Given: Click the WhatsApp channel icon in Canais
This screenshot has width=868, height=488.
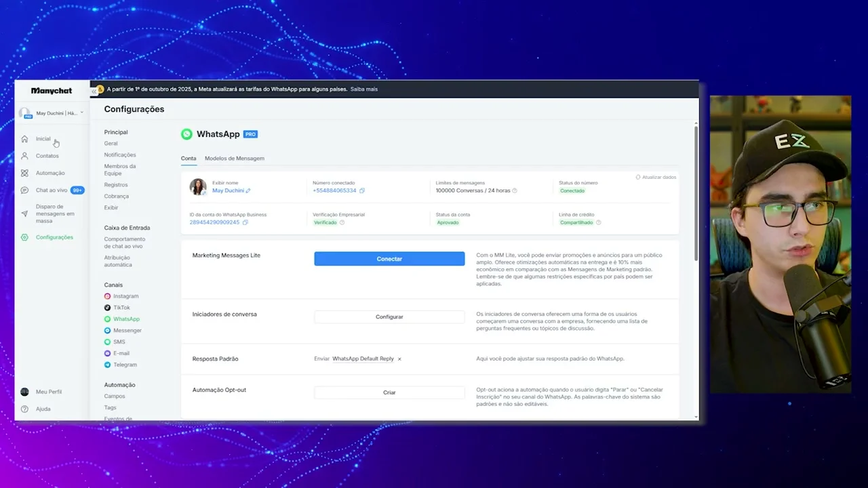Looking at the screenshot, I should (107, 319).
